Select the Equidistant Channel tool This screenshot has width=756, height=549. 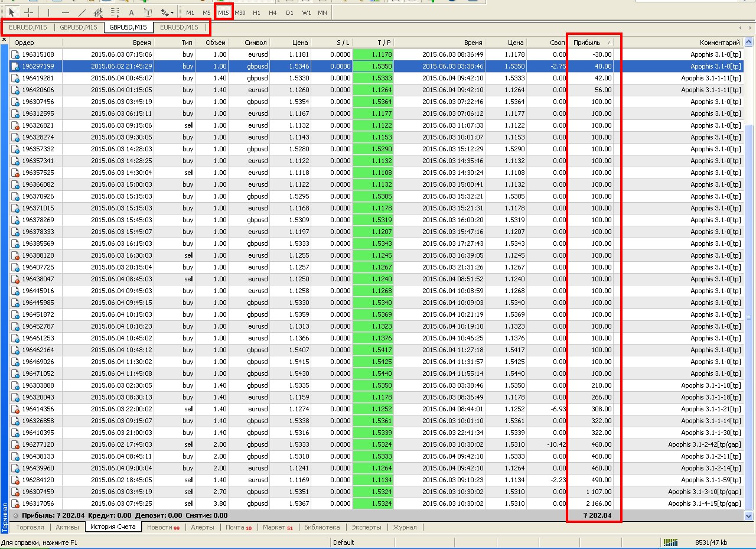coord(98,12)
